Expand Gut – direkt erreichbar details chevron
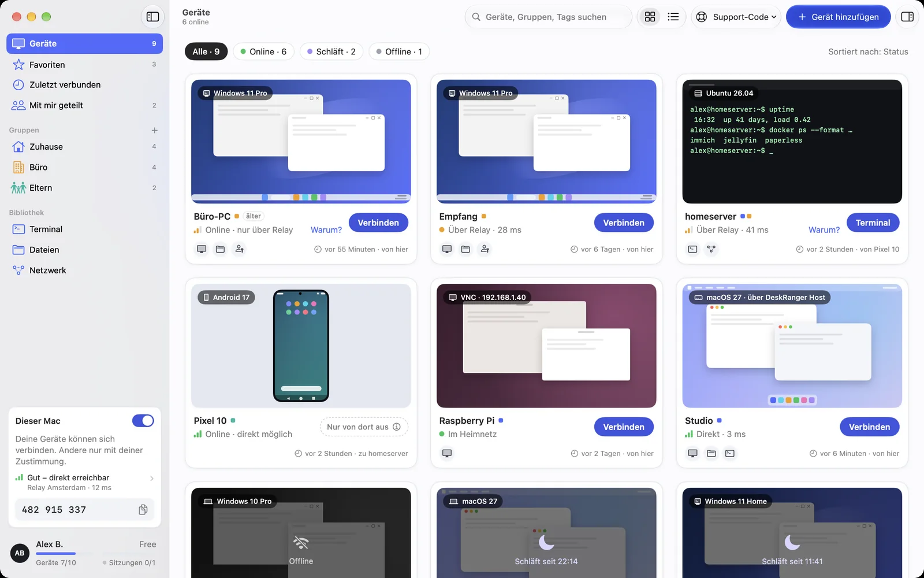 click(152, 478)
